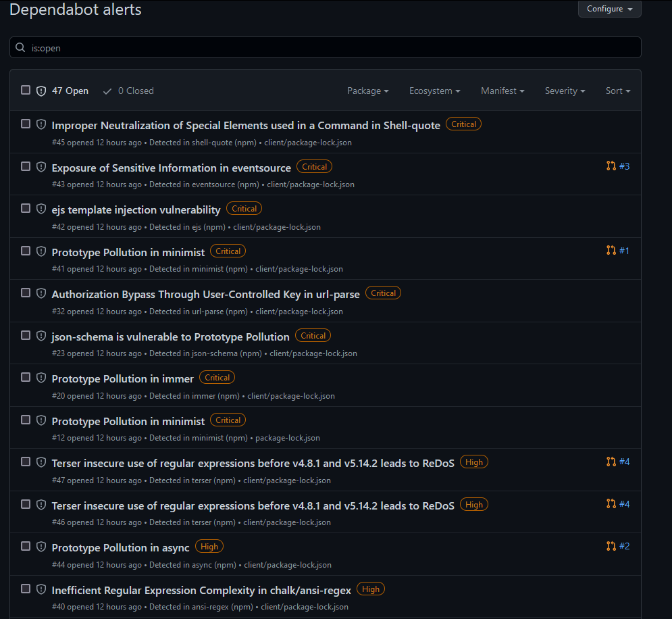Check the ejs template injection checkbox
The width and height of the screenshot is (672, 619).
click(x=26, y=208)
